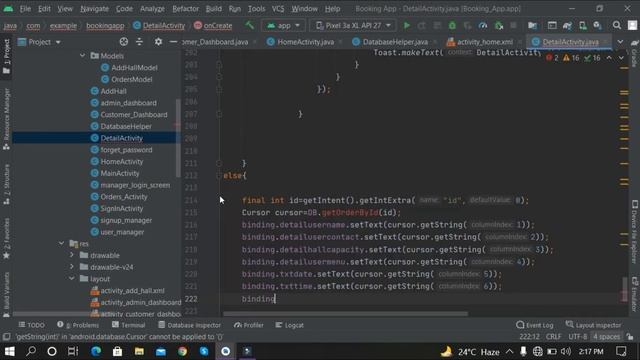Click the CRLF line separator entry

pyautogui.click(x=553, y=337)
